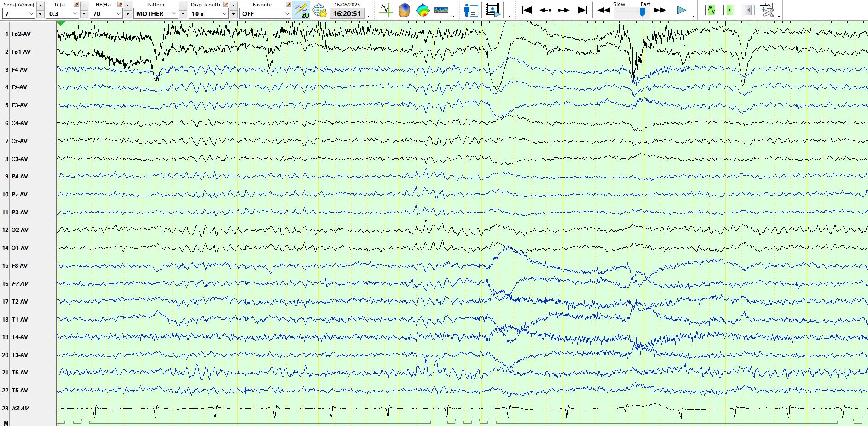Start playback with the blue play button
The image size is (868, 426).
[682, 10]
